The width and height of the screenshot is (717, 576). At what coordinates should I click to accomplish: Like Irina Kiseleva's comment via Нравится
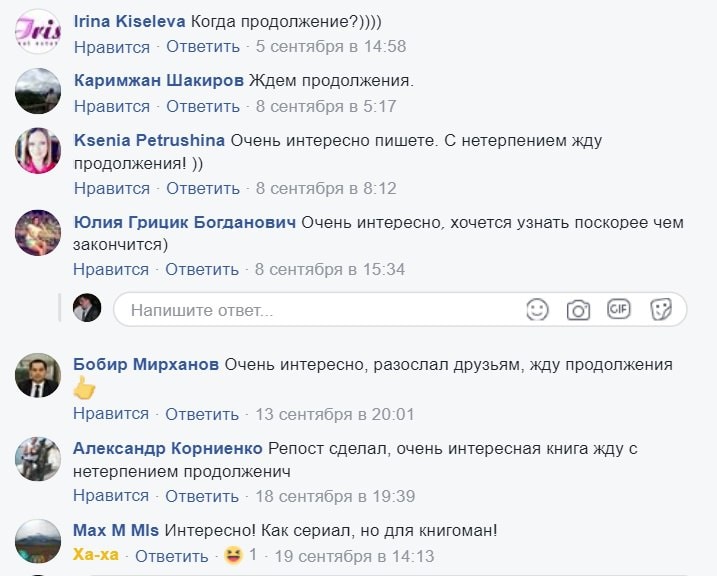(111, 47)
